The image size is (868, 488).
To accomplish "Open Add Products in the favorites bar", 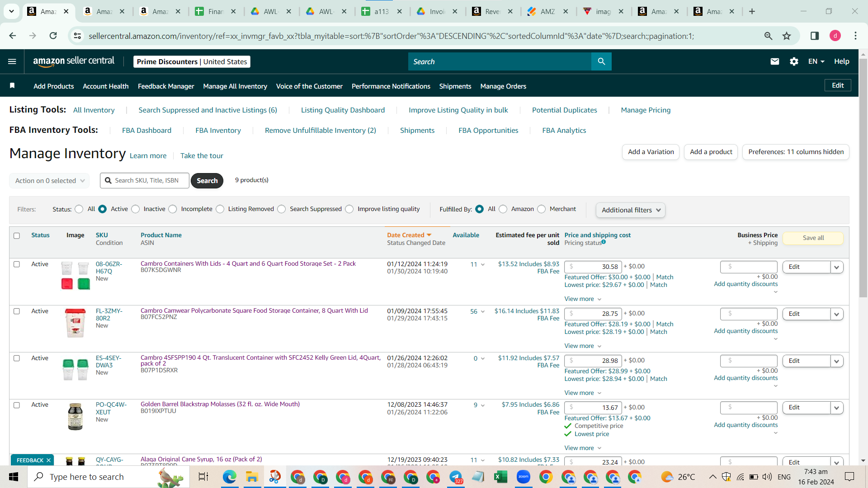I will [x=53, y=86].
